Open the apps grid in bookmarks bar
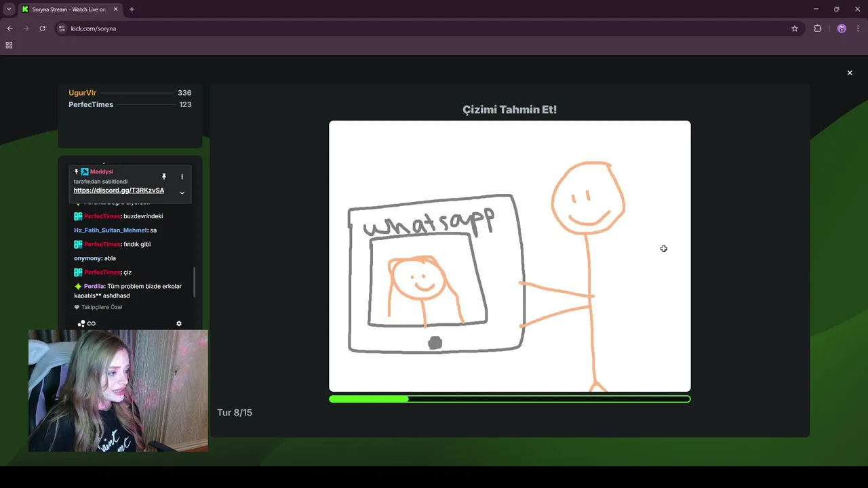This screenshot has height=488, width=868. tap(9, 45)
